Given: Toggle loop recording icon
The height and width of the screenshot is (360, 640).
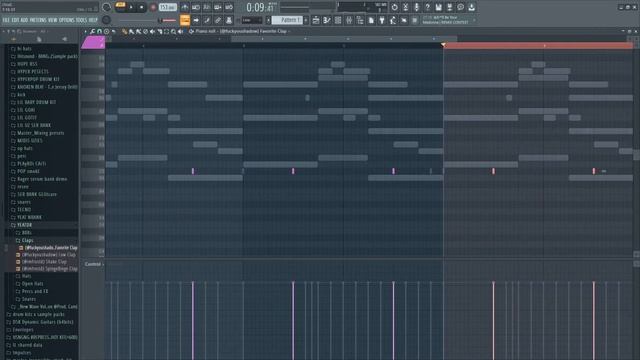Looking at the screenshot, I should click(229, 7).
